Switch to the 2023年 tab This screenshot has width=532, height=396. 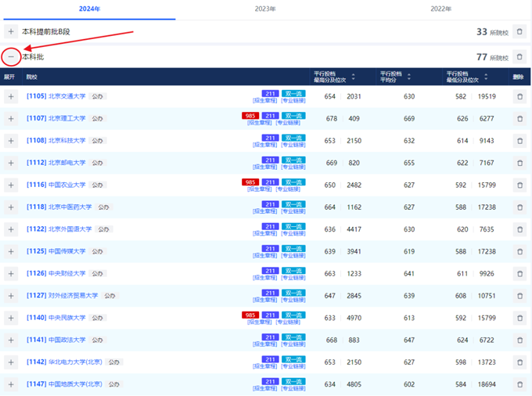265,9
